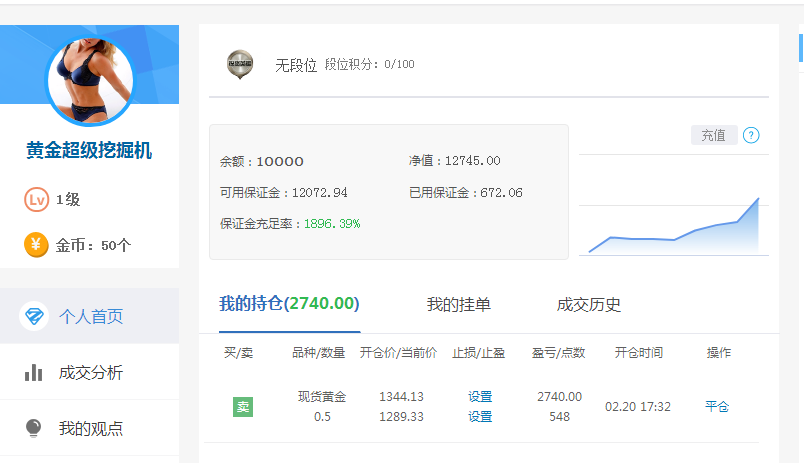Click the upper 设置 stop-loss link

[480, 396]
